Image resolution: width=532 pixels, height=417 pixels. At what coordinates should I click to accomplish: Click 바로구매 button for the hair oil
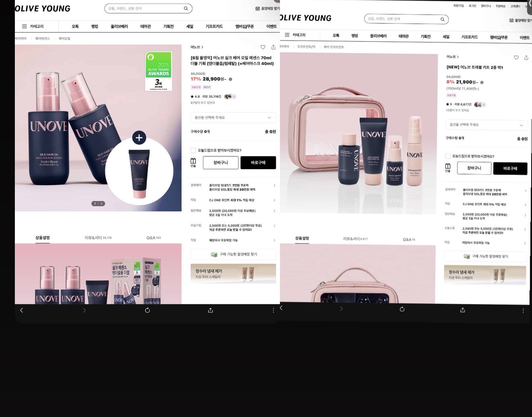point(258,163)
